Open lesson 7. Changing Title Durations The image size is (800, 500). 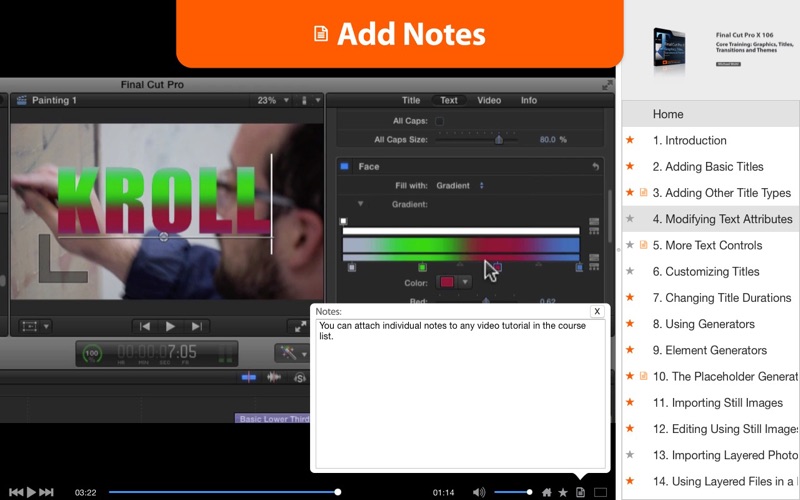[x=721, y=297]
